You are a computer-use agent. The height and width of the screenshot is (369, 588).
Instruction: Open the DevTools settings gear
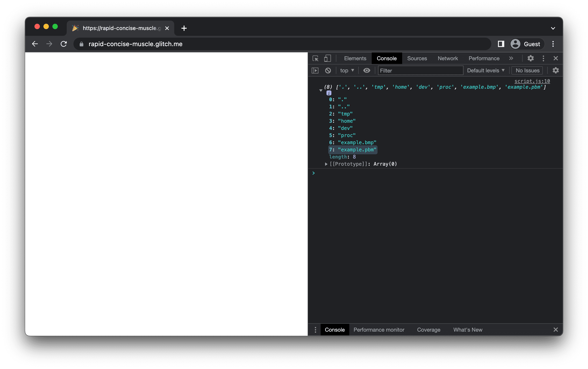[531, 58]
